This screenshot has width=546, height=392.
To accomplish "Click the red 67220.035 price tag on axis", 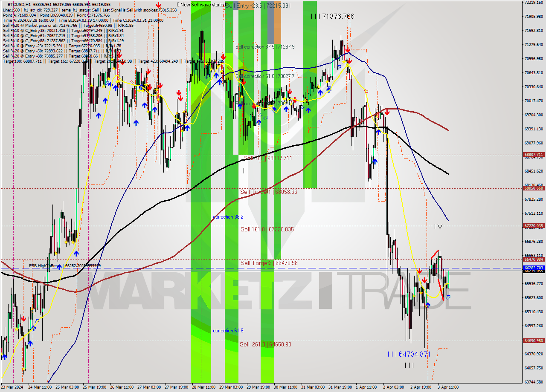I will [x=534, y=226].
